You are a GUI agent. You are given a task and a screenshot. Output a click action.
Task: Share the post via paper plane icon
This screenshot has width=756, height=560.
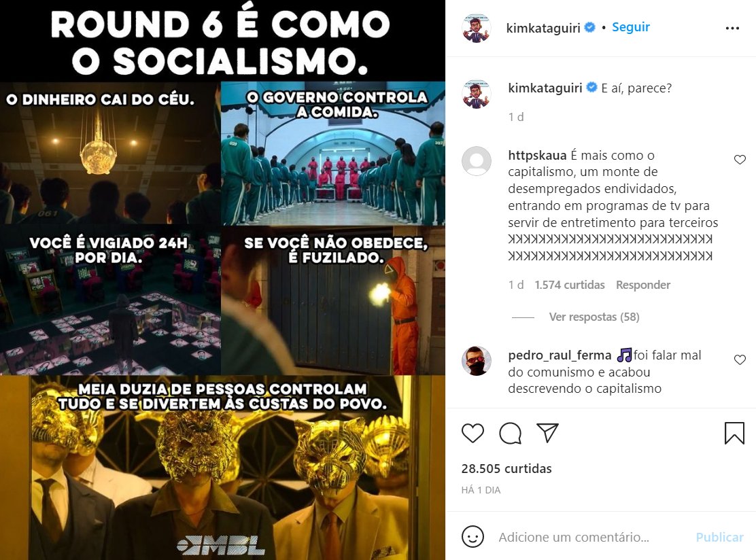point(547,433)
